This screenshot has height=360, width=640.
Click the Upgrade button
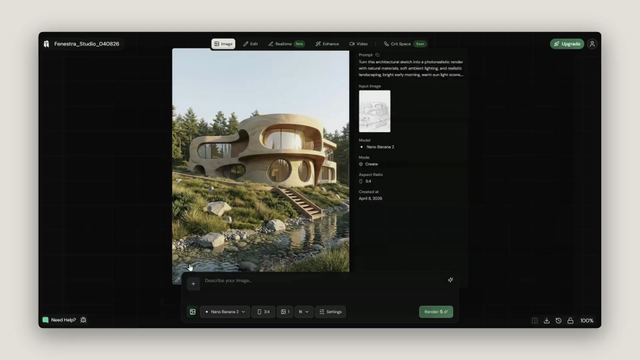(x=567, y=44)
